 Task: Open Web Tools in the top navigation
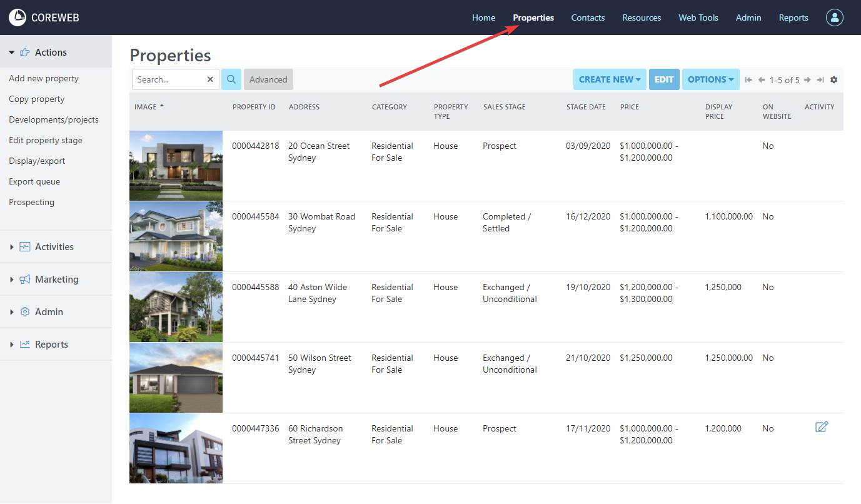click(698, 18)
